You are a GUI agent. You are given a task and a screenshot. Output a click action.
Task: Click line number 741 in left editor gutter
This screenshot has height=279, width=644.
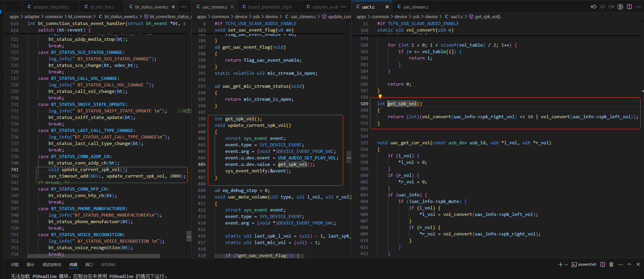[14, 170]
